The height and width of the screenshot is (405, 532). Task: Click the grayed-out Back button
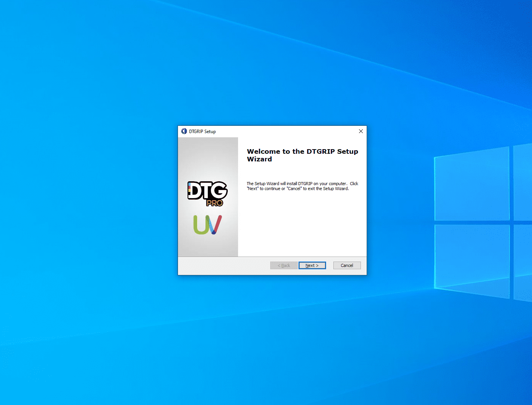[284, 265]
